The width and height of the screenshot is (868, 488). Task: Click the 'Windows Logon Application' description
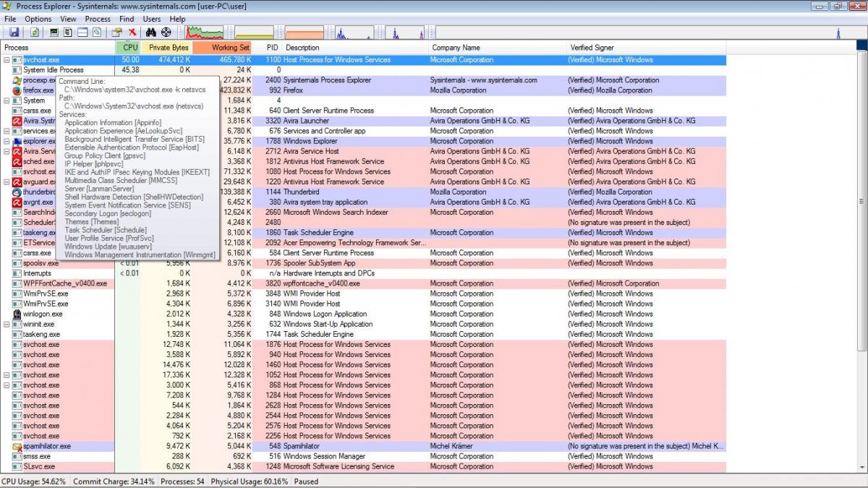coord(325,314)
